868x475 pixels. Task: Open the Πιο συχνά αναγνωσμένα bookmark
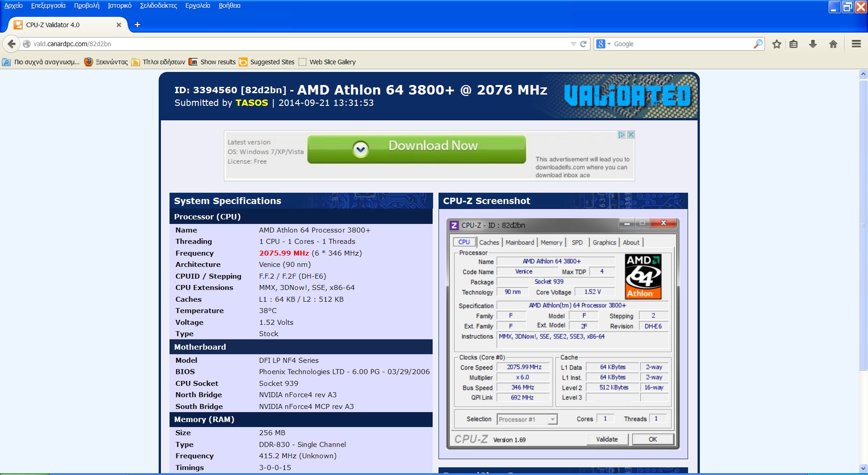point(41,62)
